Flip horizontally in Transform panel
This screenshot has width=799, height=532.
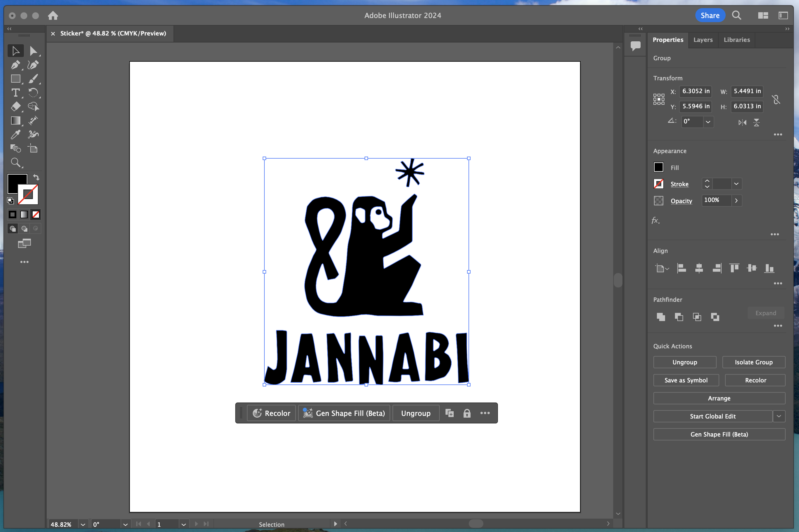(x=742, y=123)
